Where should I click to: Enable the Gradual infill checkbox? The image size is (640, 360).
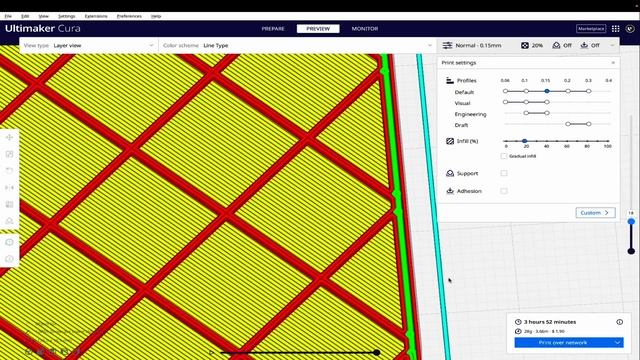pos(504,156)
